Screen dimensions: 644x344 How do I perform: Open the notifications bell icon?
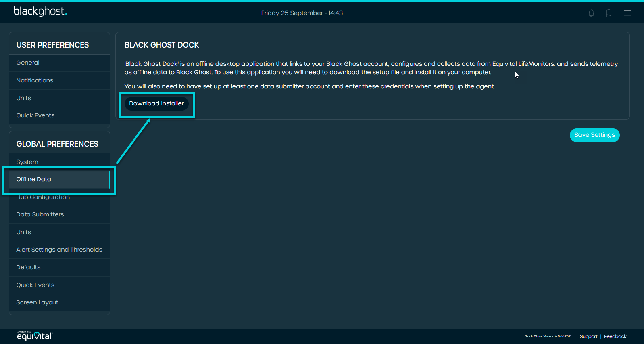click(591, 13)
